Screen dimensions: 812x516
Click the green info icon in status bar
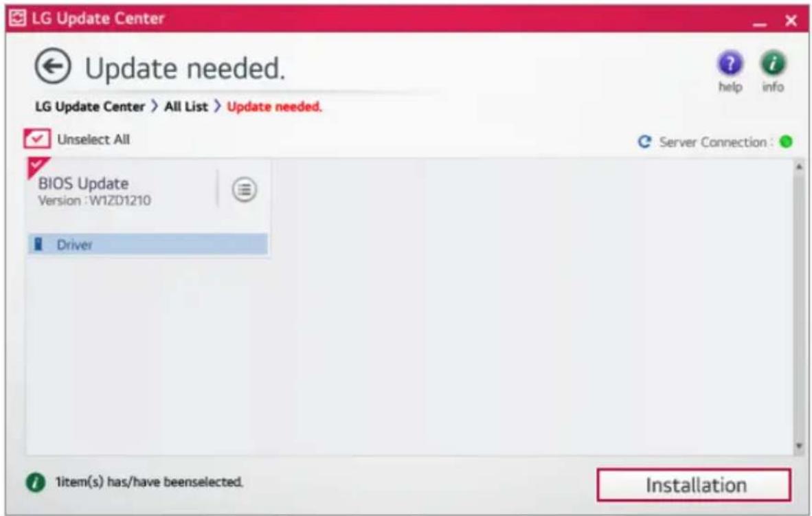36,482
